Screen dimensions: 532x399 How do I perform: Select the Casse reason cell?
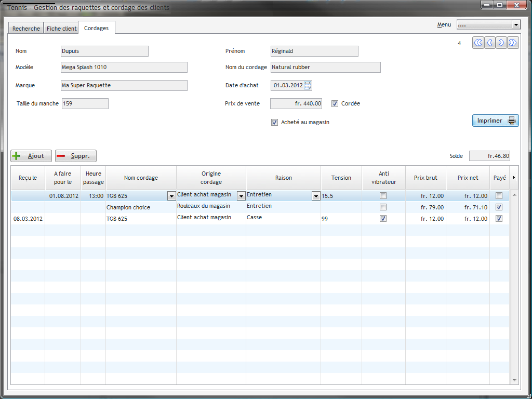pyautogui.click(x=283, y=219)
